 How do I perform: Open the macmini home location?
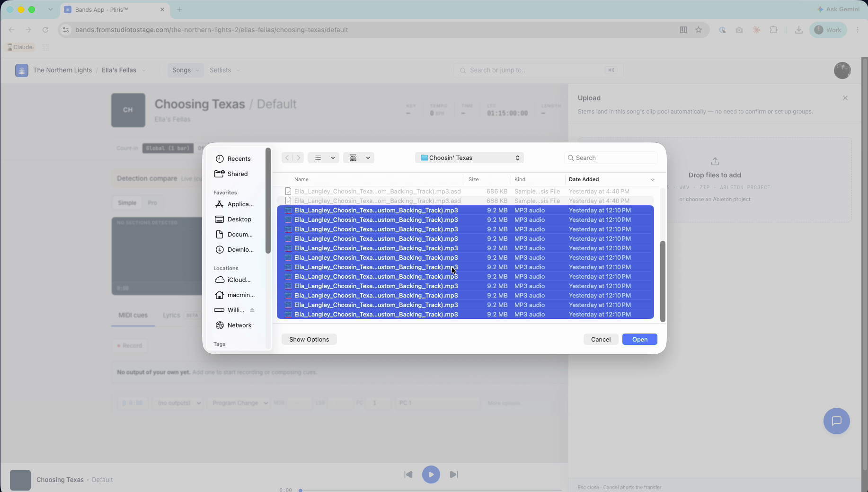pos(235,295)
